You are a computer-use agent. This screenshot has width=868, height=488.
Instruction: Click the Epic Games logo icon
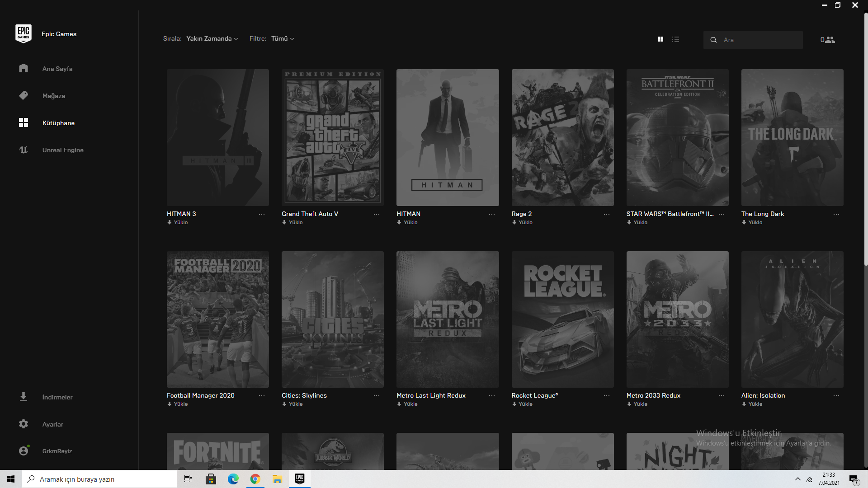(x=24, y=34)
